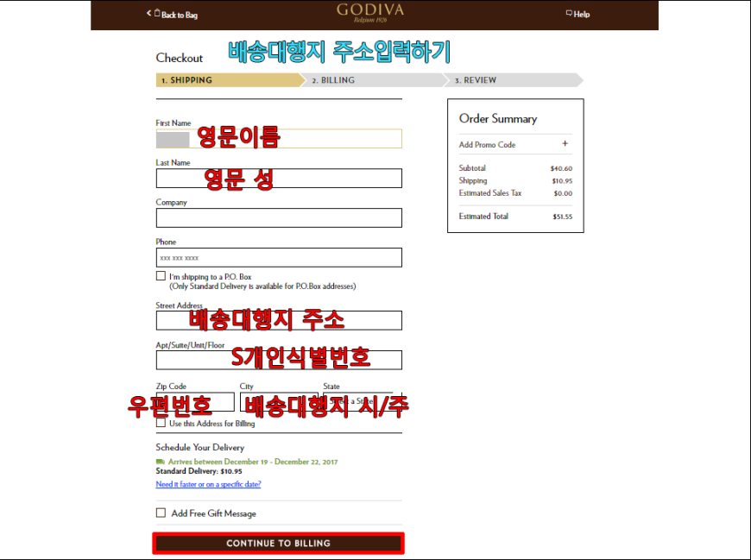This screenshot has width=751, height=560.
Task: Select the 1. Shipping step
Action: [229, 80]
